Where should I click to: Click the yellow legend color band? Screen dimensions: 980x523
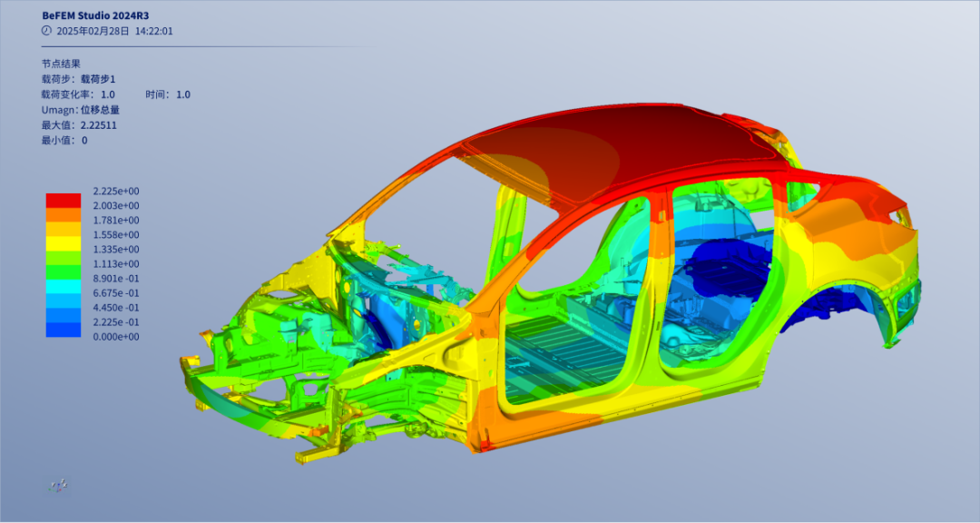(x=64, y=242)
